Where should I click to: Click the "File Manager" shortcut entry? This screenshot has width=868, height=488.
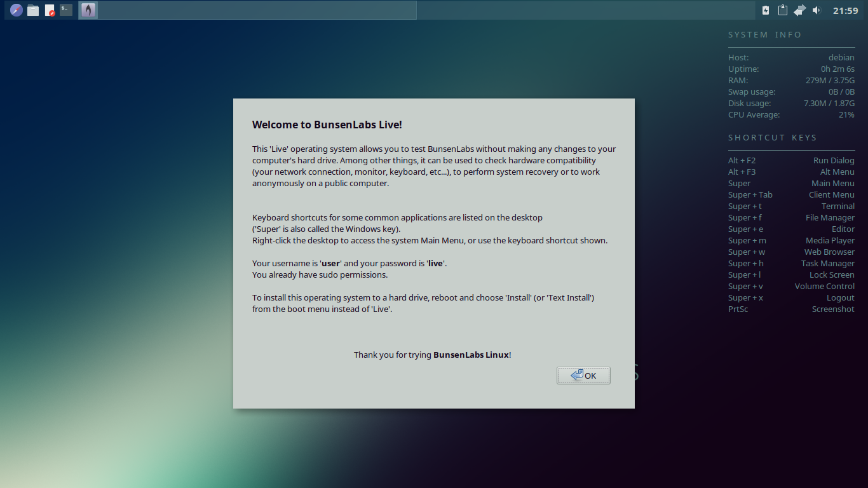tap(830, 218)
